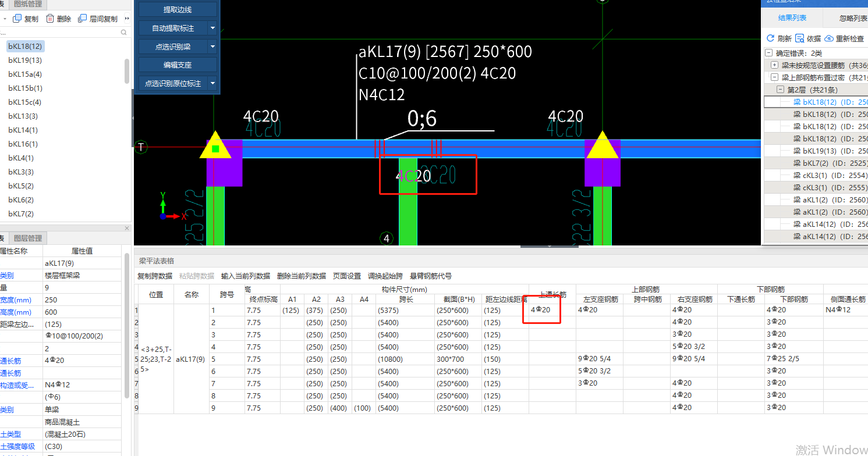The height and width of the screenshot is (456, 868).
Task: Click the copy (复制) icon
Action: 17,19
